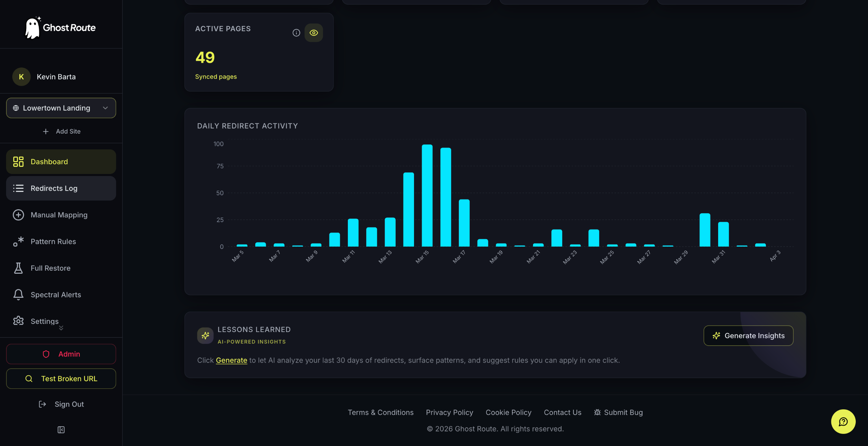Click the Pattern Rules asterisk icon
Screen dimensions: 868x446
click(x=18, y=241)
